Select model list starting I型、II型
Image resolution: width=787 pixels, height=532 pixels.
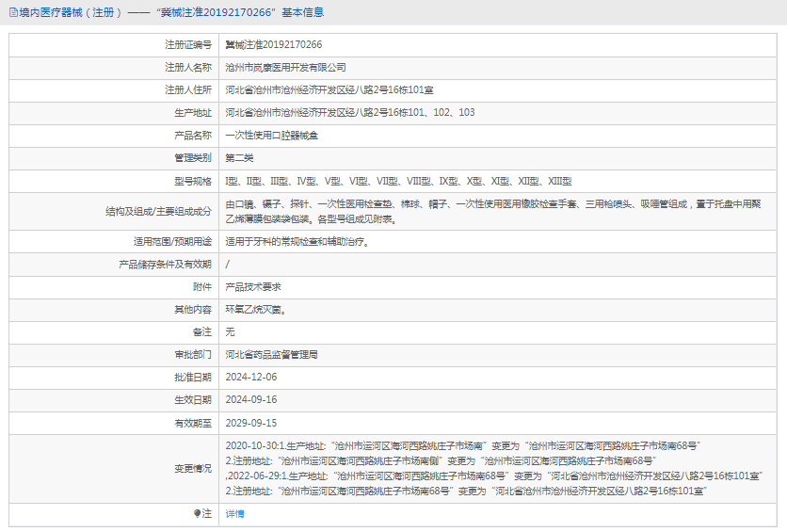pos(398,181)
